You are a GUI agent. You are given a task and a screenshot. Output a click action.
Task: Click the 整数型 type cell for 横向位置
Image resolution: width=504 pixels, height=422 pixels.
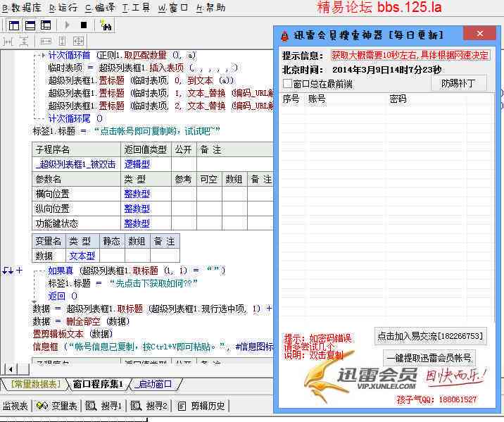click(146, 194)
